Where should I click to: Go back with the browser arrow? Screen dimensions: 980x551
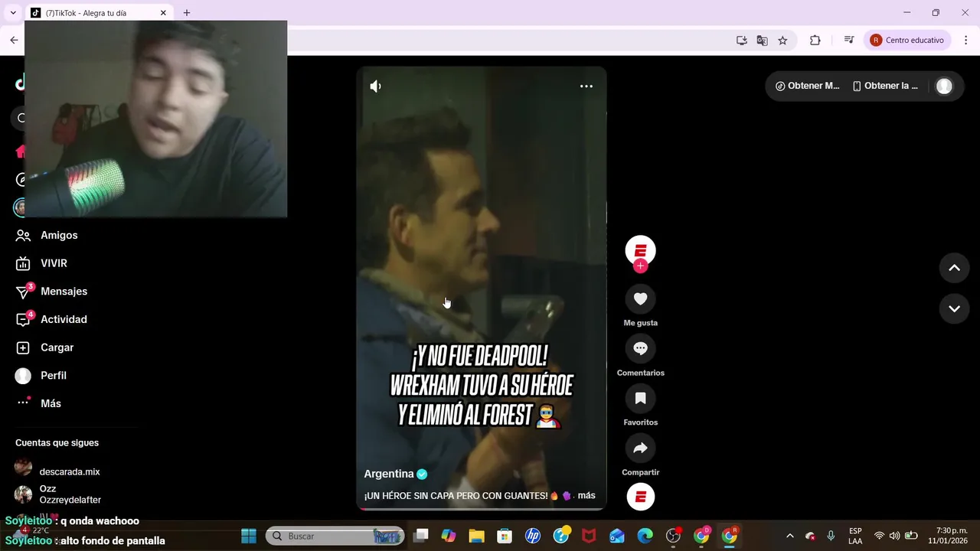(14, 41)
